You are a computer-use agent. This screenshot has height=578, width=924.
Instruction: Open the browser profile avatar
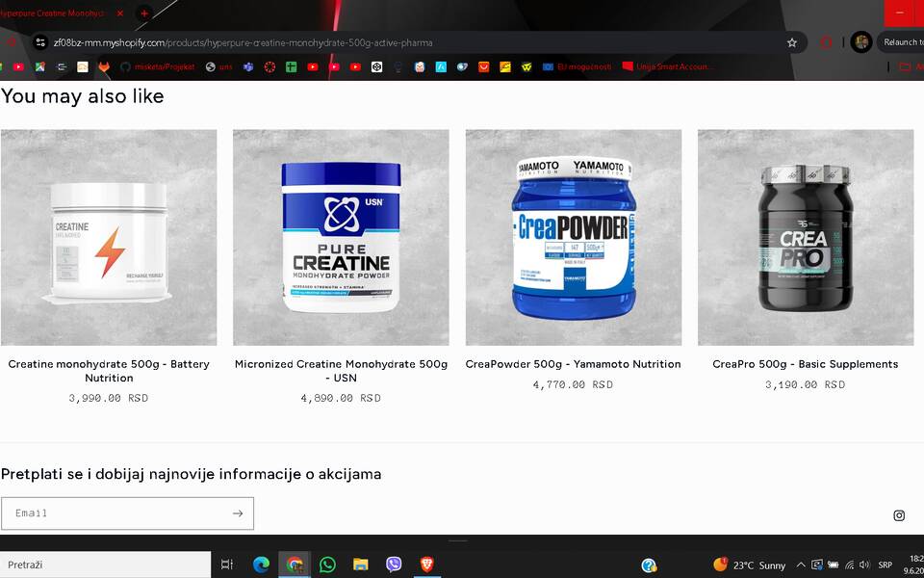coord(860,42)
